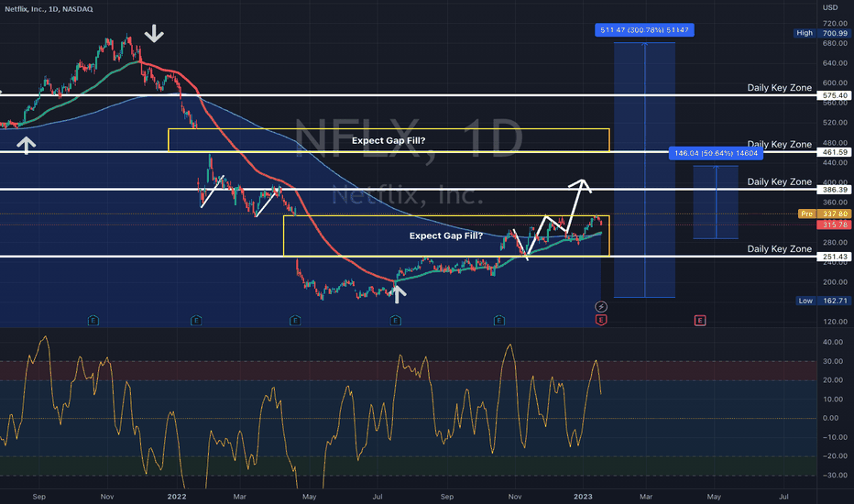Viewport: 854px width, 504px height.
Task: Click the 520.00 price axis label
Action: coord(835,123)
